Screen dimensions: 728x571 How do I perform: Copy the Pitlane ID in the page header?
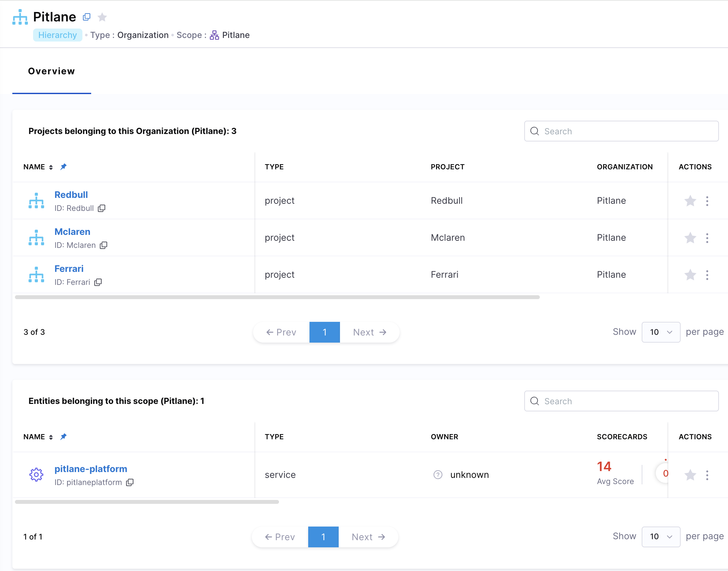click(x=87, y=17)
